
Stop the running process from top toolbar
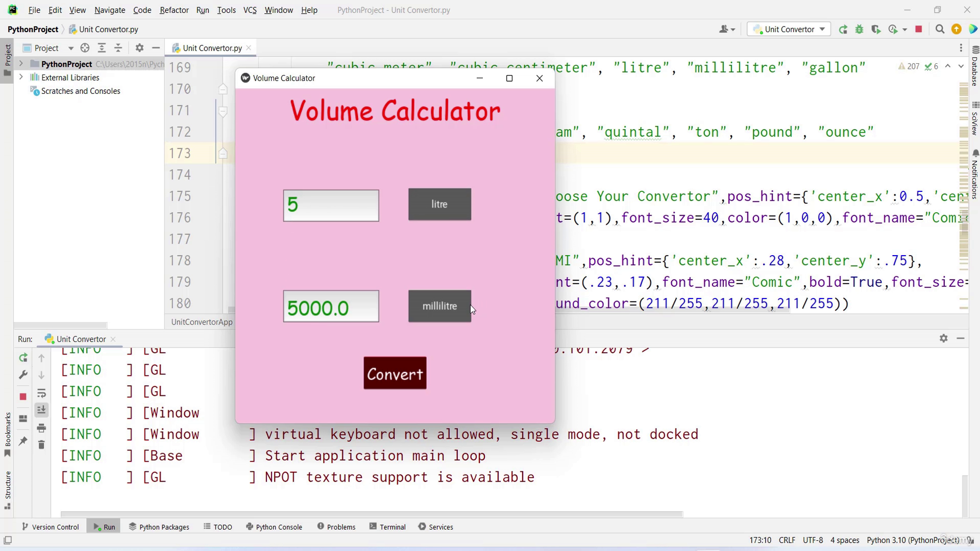tap(919, 30)
